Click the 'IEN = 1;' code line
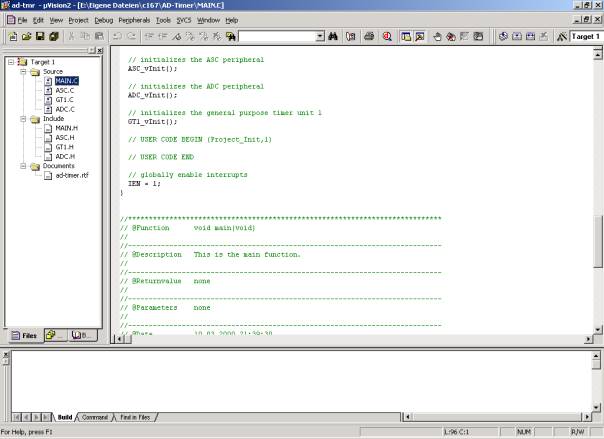The width and height of the screenshot is (604, 439). coord(144,184)
